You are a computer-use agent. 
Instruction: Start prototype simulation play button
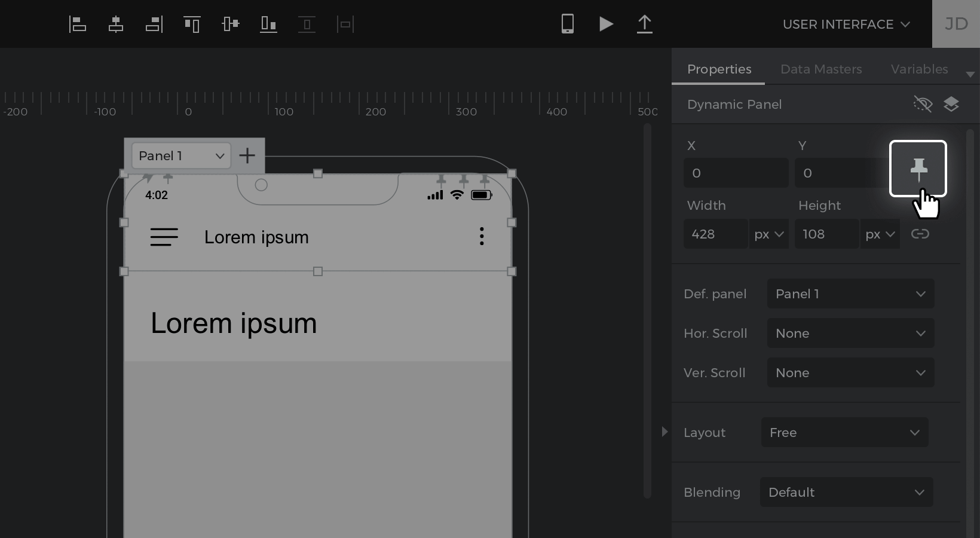(606, 24)
